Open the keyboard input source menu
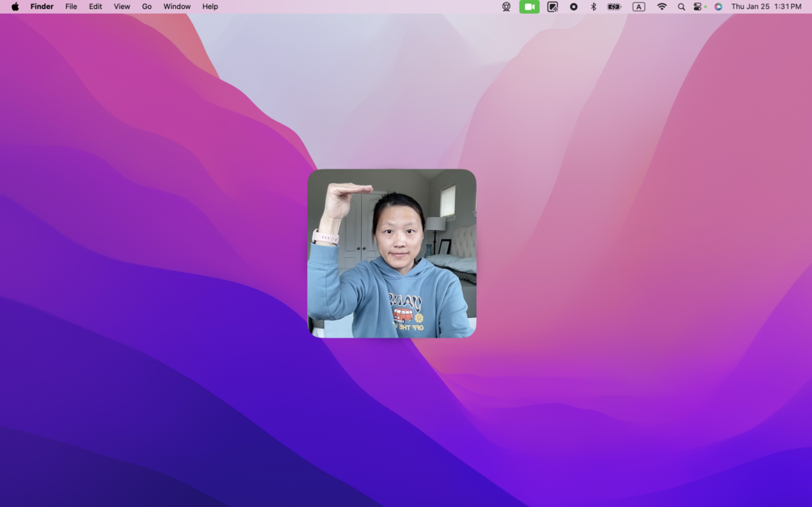The image size is (812, 507). coord(638,6)
